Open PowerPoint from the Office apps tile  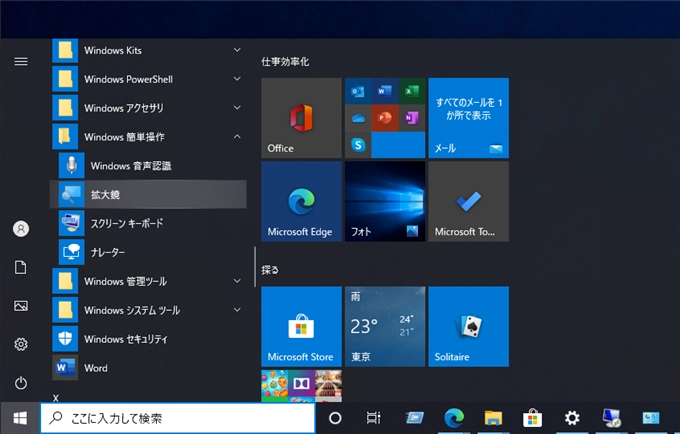pos(385,118)
